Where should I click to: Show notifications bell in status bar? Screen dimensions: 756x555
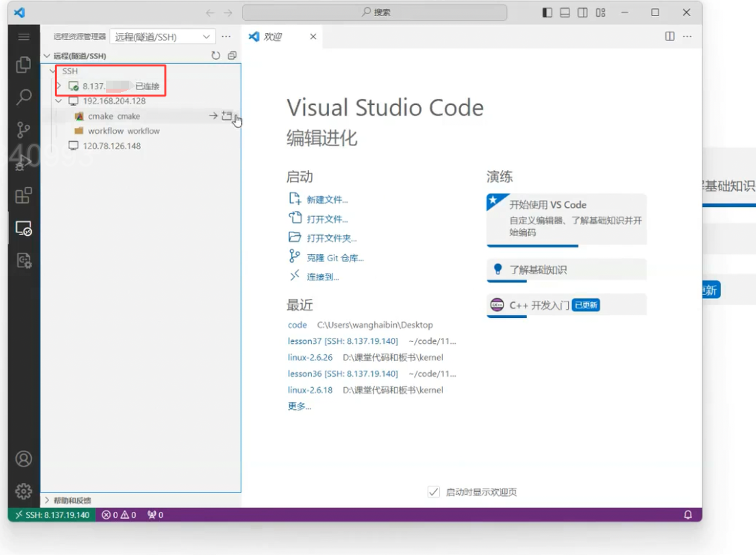(688, 515)
